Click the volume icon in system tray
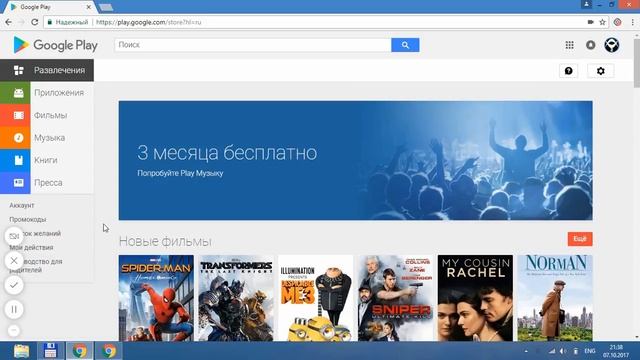Screen dimensions: 640x360 point(563,351)
